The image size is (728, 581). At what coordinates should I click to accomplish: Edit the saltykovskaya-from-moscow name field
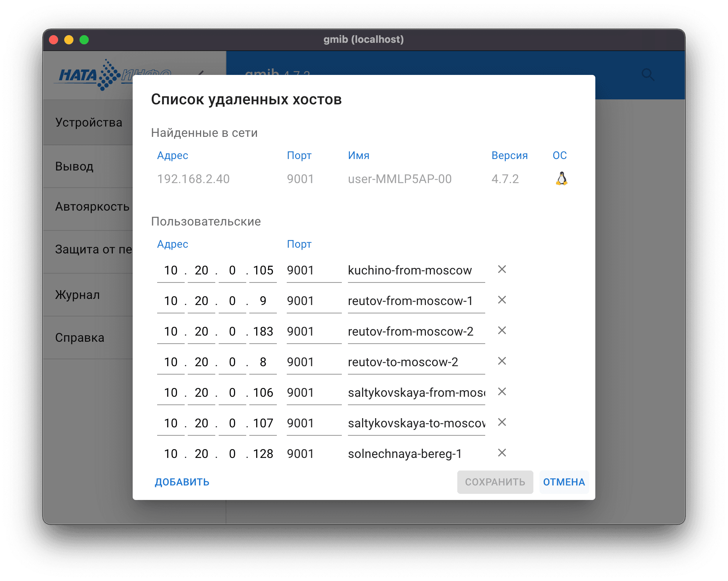tap(416, 393)
